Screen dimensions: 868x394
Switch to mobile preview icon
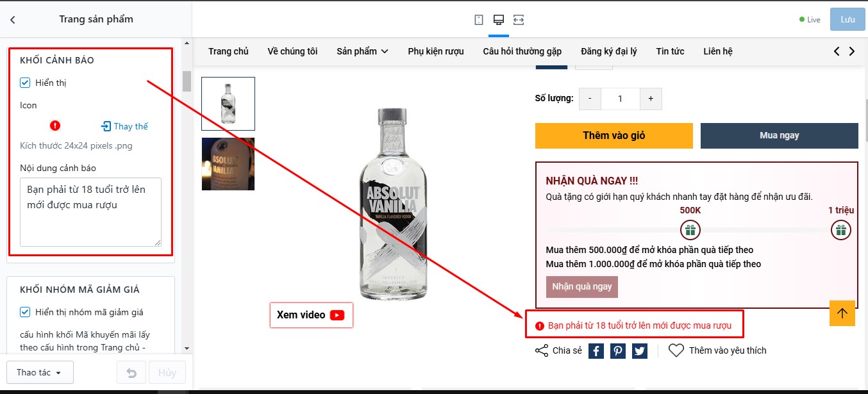click(478, 20)
